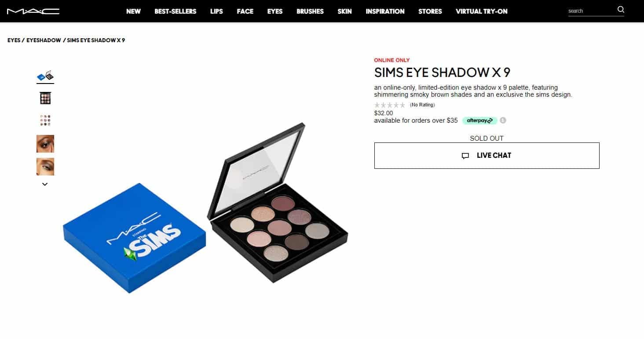Image resolution: width=644 pixels, height=339 pixels.
Task: Go to VIRTUAL TRY-ON page
Action: [x=482, y=11]
